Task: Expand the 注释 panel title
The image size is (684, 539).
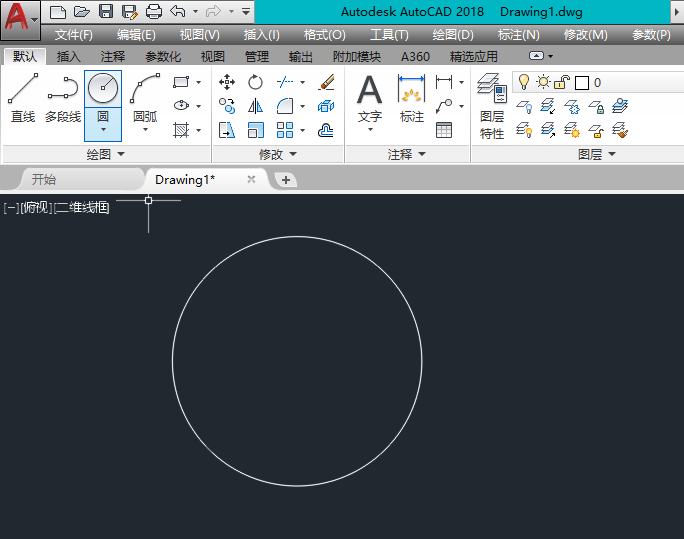Action: [407, 154]
